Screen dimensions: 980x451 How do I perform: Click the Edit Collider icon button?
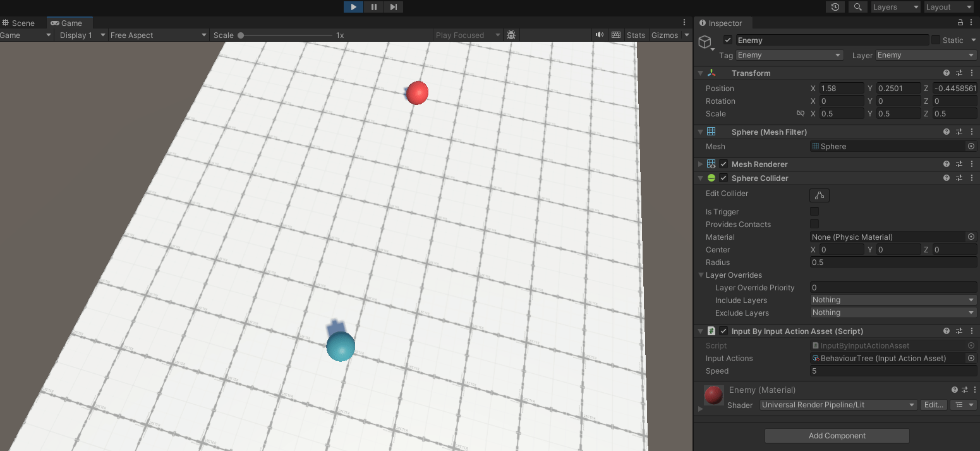pos(820,195)
